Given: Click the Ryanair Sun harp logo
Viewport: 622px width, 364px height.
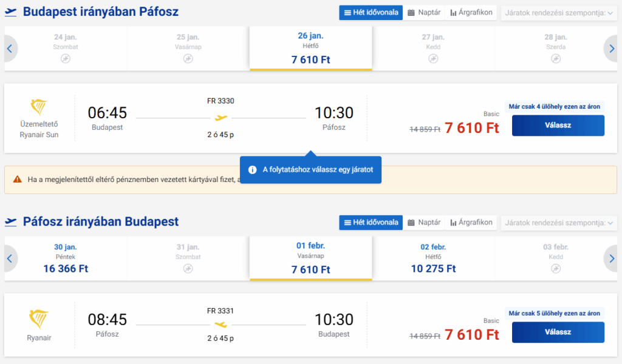Looking at the screenshot, I should [x=39, y=108].
